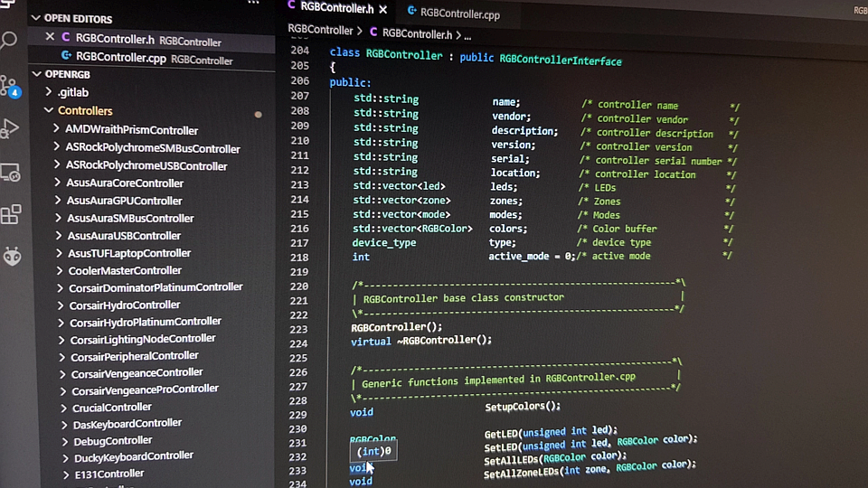Click the virtual ~RGBController destructor line
The height and width of the screenshot is (488, 868).
[421, 341]
